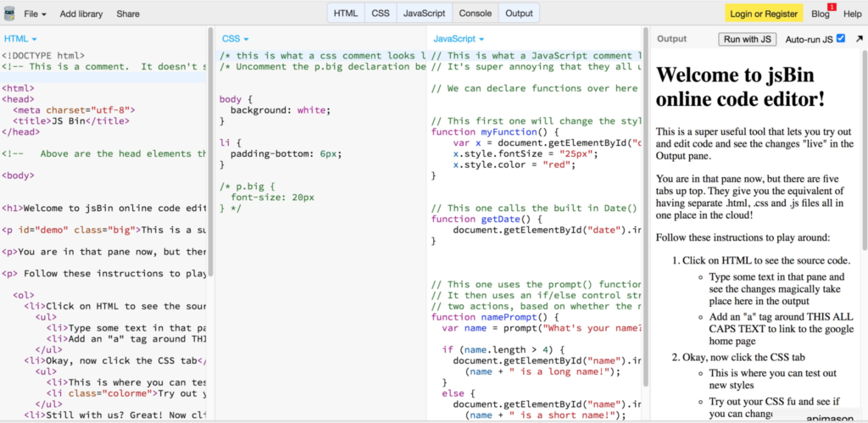Click 'if (name.length > 4) {' line

point(503,350)
